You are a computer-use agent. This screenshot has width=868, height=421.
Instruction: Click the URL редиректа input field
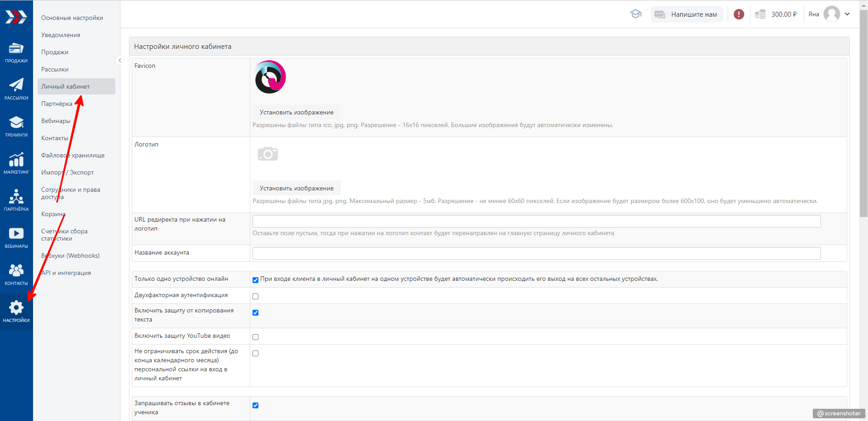pyautogui.click(x=536, y=221)
